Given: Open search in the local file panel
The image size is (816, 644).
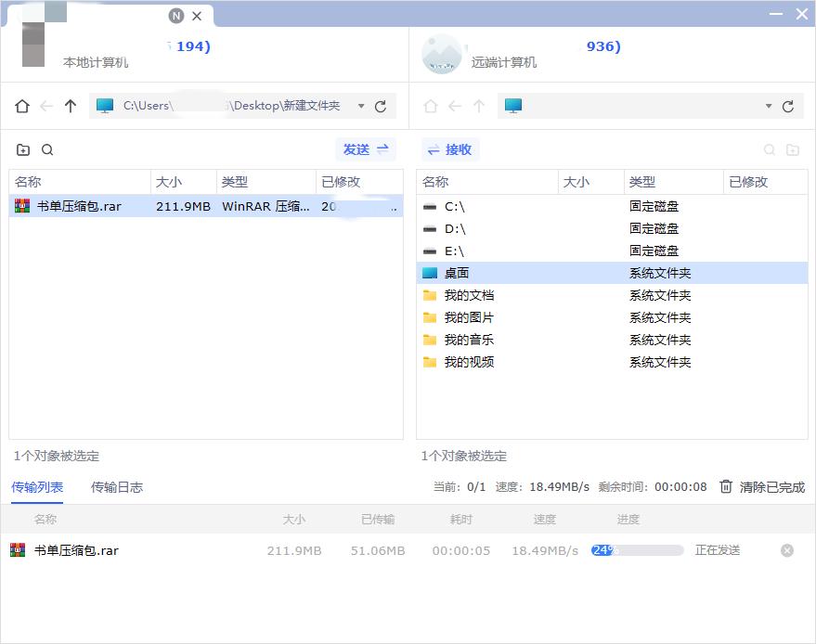Looking at the screenshot, I should click(x=46, y=149).
